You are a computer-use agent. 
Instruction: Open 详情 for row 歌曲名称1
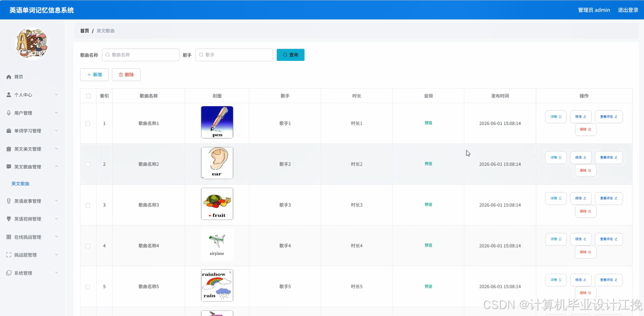point(556,117)
